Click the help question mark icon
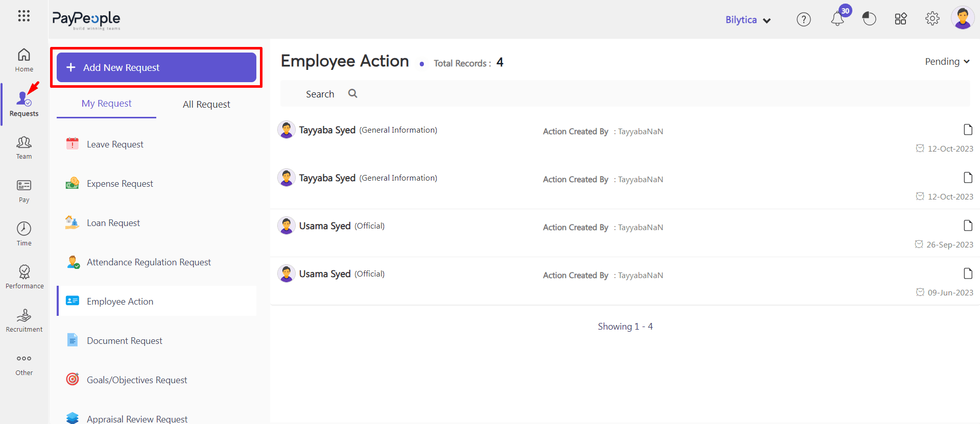 point(803,19)
